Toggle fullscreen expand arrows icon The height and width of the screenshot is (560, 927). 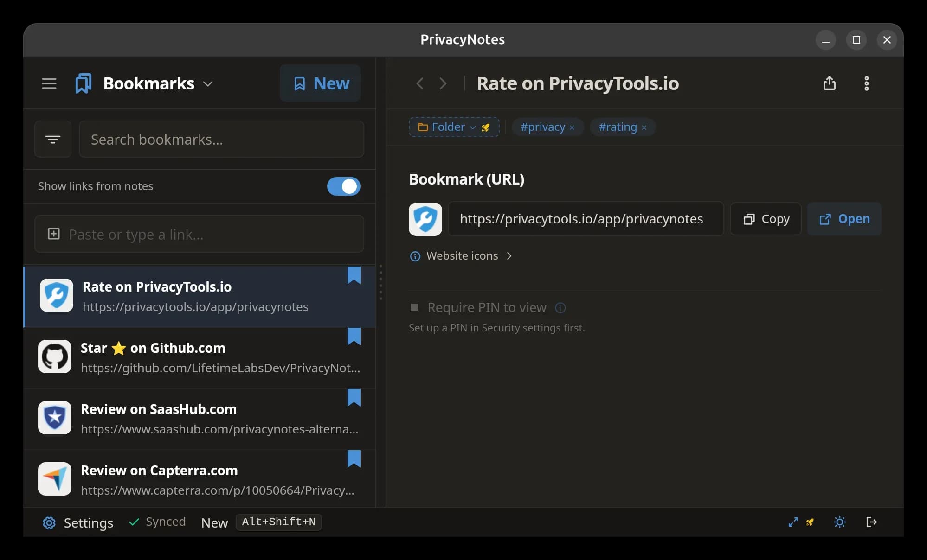click(x=793, y=522)
